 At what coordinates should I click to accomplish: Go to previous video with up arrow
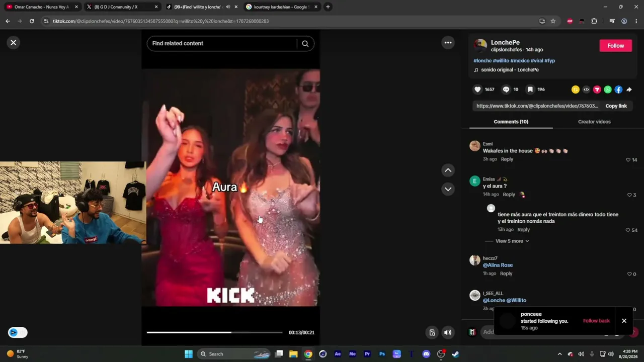click(x=448, y=170)
